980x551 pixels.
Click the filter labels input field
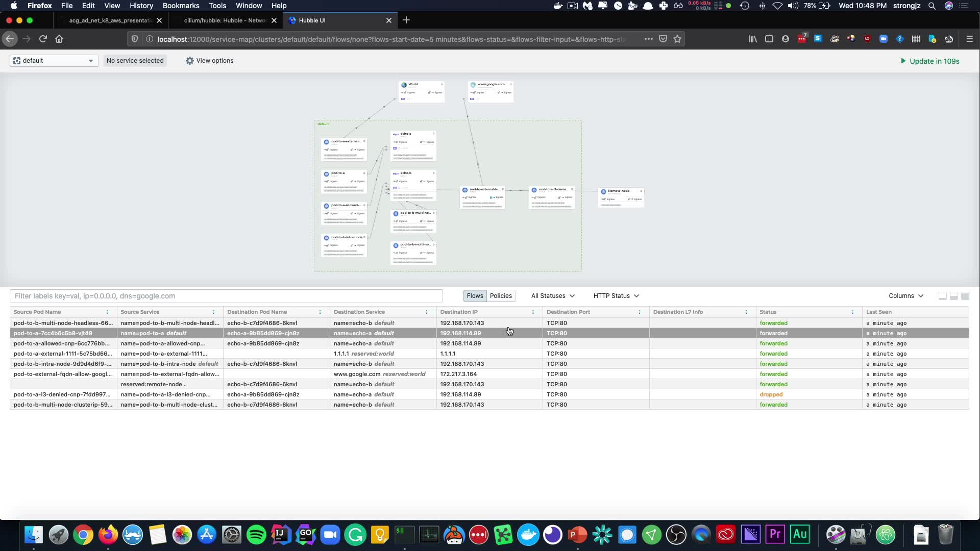226,296
